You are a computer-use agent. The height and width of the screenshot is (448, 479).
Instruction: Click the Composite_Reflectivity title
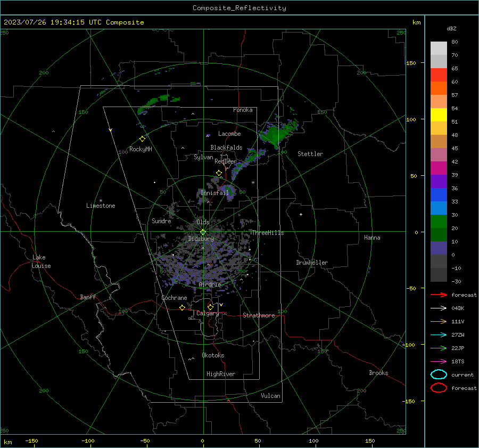[240, 8]
